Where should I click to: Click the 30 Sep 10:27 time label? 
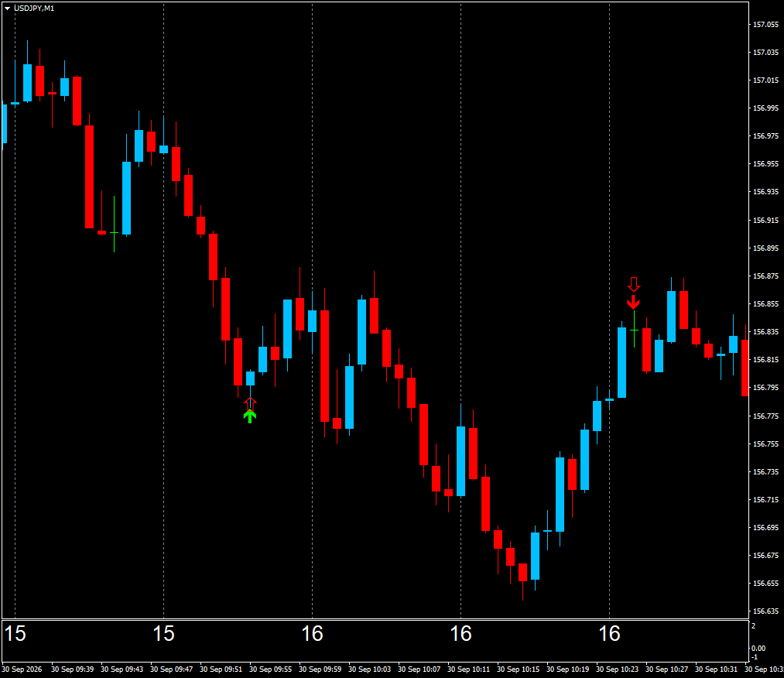[666, 669]
